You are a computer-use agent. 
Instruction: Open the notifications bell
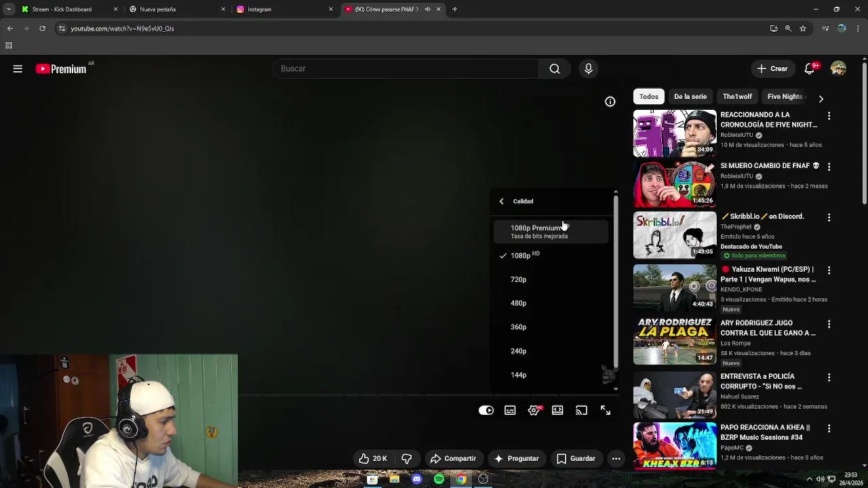pos(809,68)
